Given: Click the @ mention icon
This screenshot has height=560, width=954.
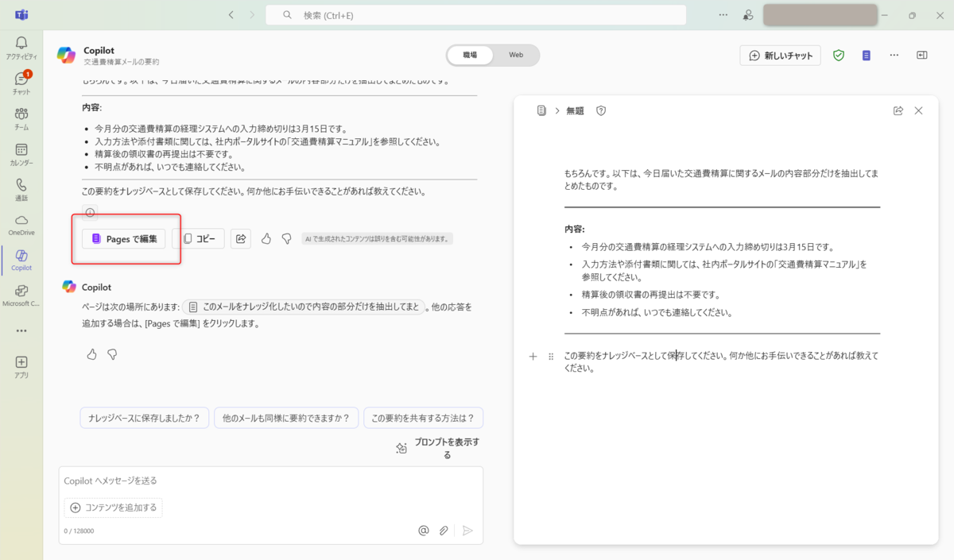Looking at the screenshot, I should (424, 531).
